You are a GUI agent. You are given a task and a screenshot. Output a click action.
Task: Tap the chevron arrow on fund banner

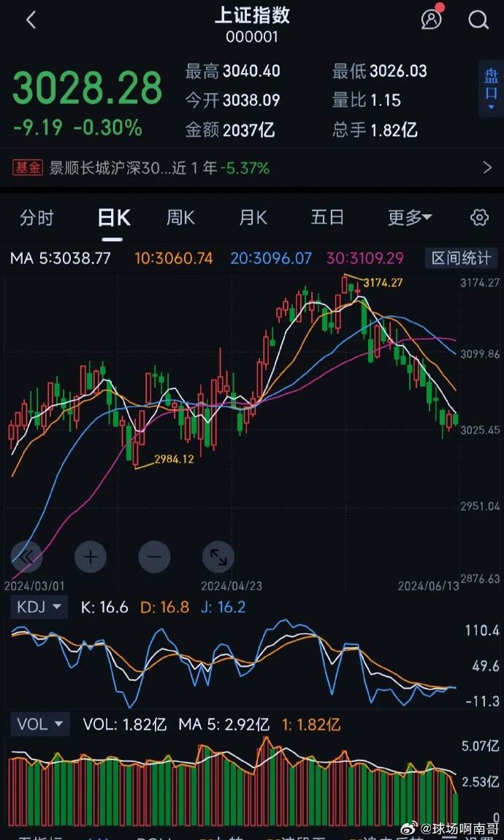click(487, 167)
